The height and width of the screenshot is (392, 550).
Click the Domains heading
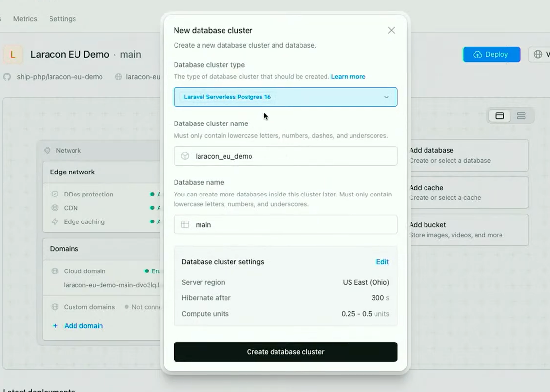64,249
